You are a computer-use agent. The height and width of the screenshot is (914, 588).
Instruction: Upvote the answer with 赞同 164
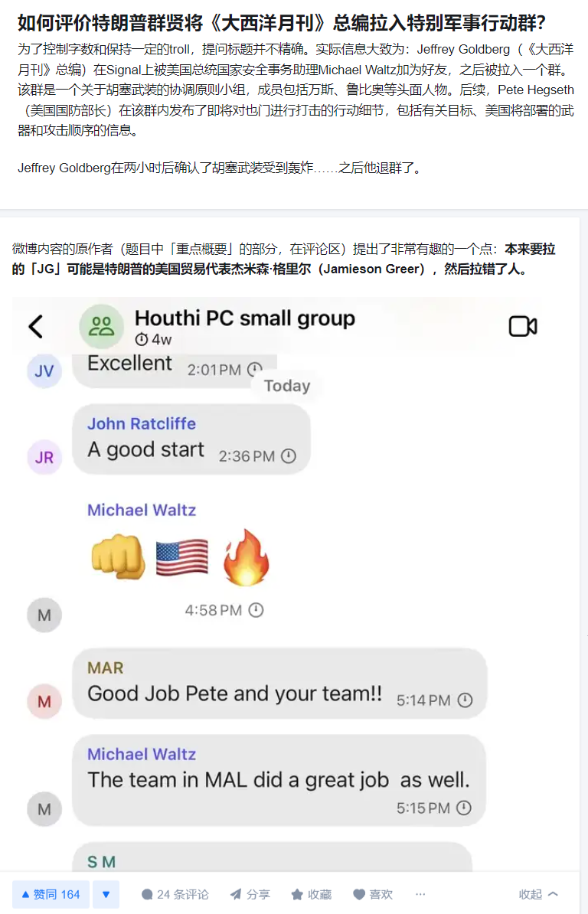coord(51,894)
